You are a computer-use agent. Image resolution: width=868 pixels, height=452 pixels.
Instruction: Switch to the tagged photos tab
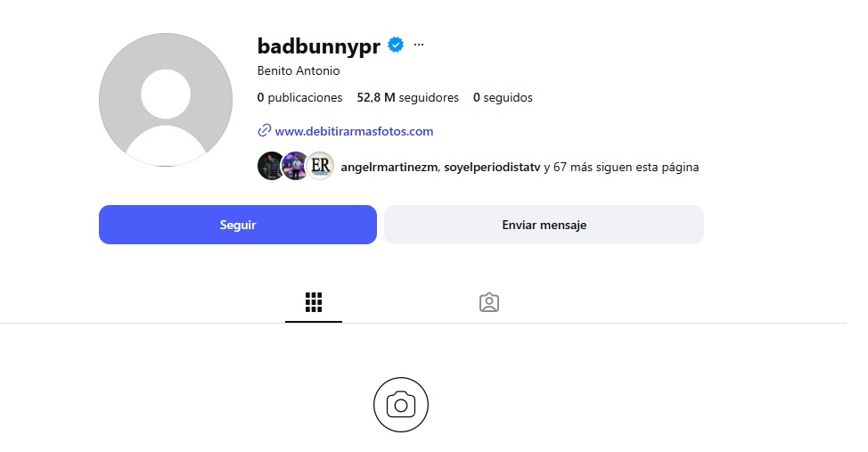pyautogui.click(x=488, y=302)
